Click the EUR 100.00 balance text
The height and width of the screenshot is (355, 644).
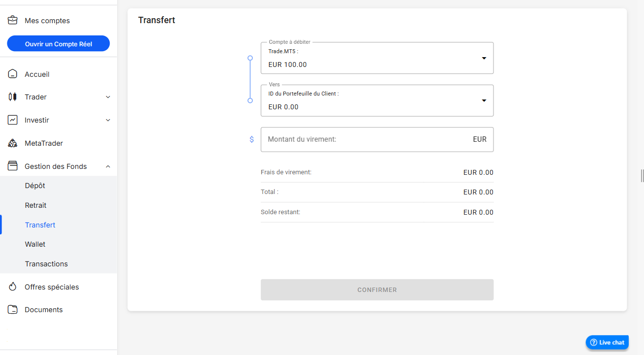click(287, 65)
